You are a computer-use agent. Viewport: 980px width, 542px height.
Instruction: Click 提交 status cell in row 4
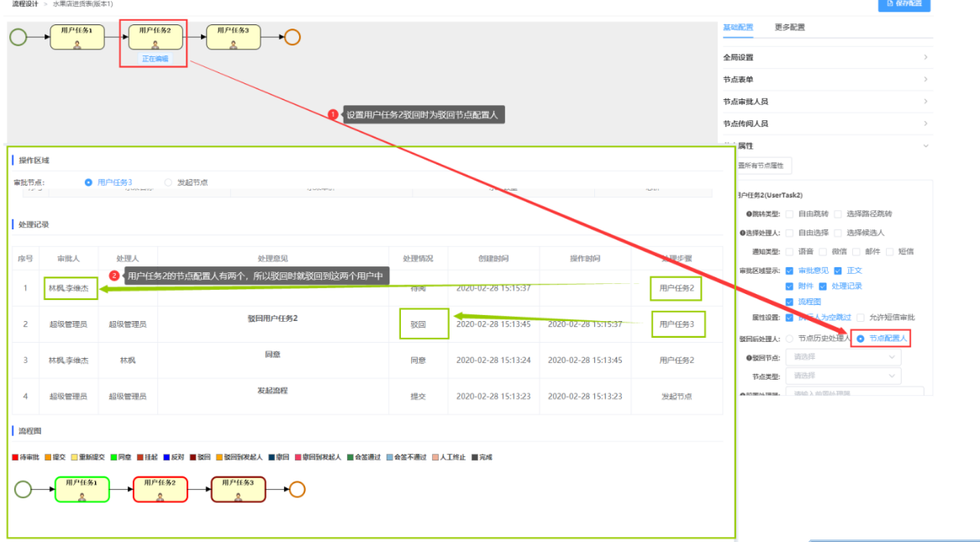(418, 397)
